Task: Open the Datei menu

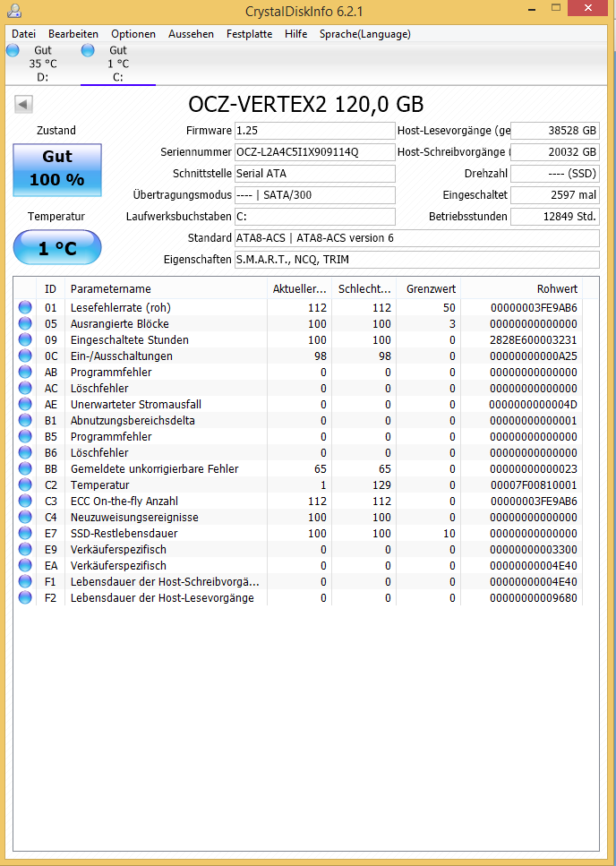Action: [x=24, y=34]
